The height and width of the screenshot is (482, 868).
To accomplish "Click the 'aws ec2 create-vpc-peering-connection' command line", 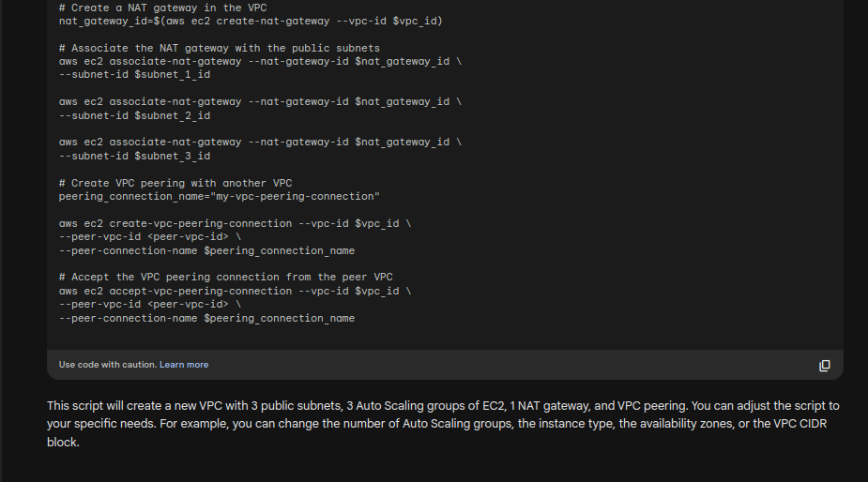I will click(x=235, y=223).
